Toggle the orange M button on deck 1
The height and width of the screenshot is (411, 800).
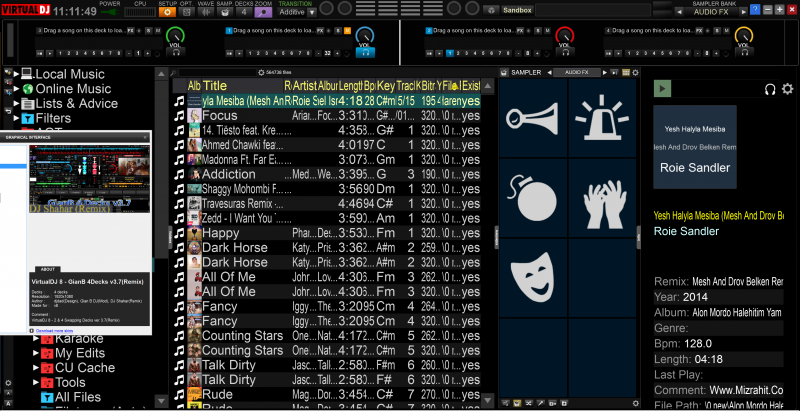pyautogui.click(x=347, y=31)
